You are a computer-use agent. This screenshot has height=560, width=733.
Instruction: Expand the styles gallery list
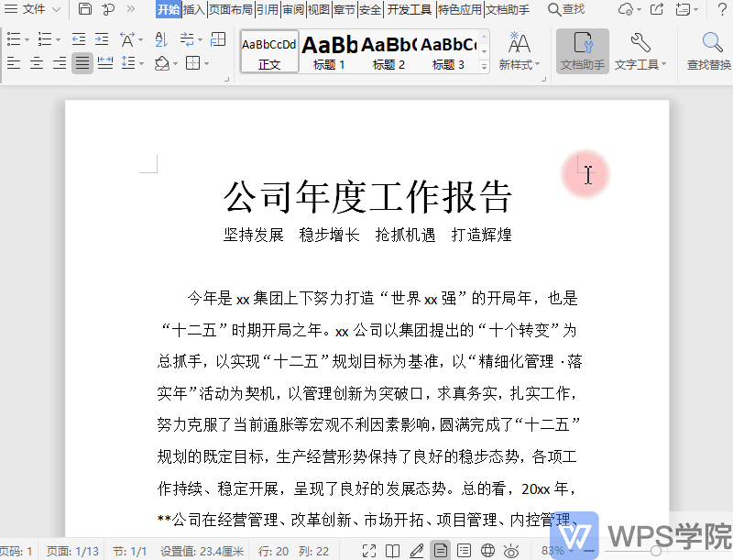click(x=485, y=67)
